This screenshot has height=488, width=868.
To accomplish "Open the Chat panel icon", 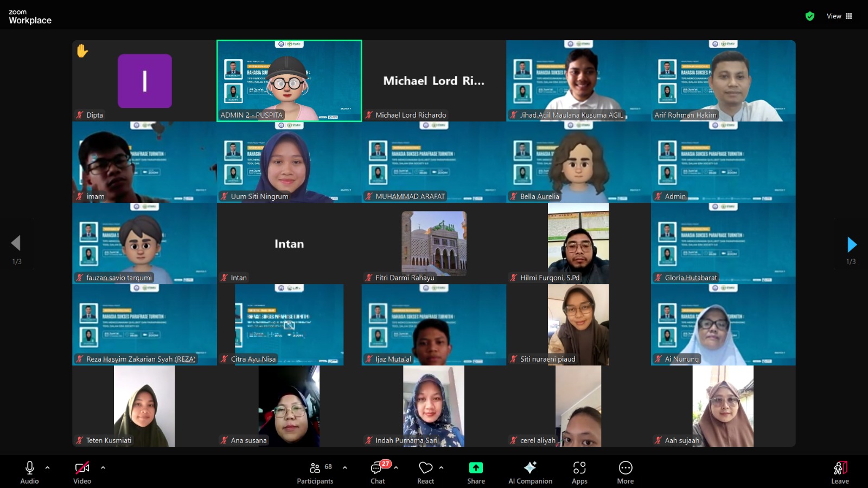I will click(x=377, y=468).
